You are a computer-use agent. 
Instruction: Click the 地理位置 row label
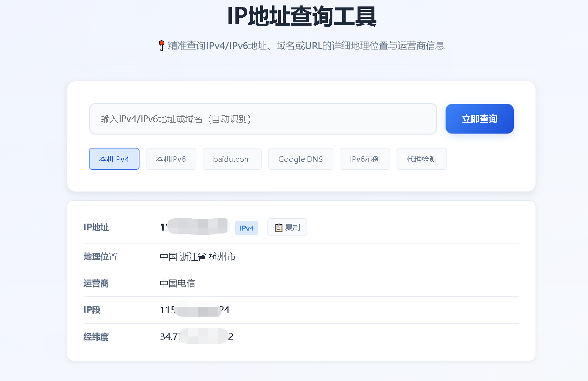click(x=100, y=257)
